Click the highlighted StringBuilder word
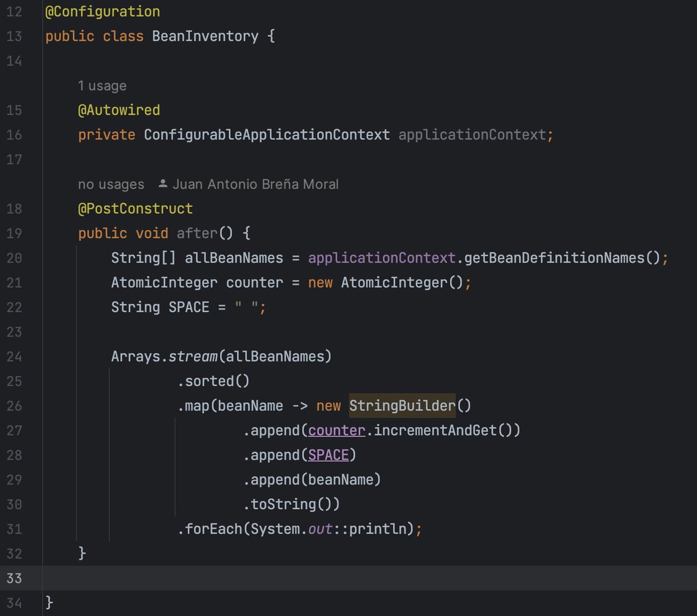 point(402,406)
